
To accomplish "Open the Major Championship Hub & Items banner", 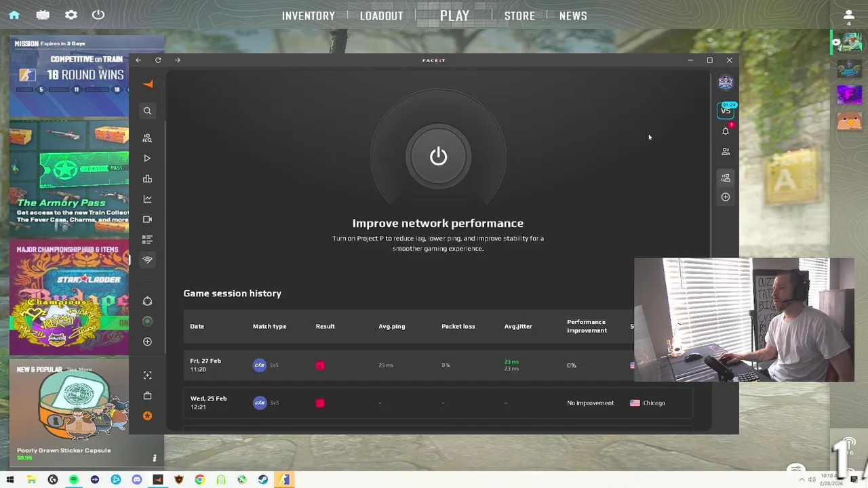I will pos(69,299).
